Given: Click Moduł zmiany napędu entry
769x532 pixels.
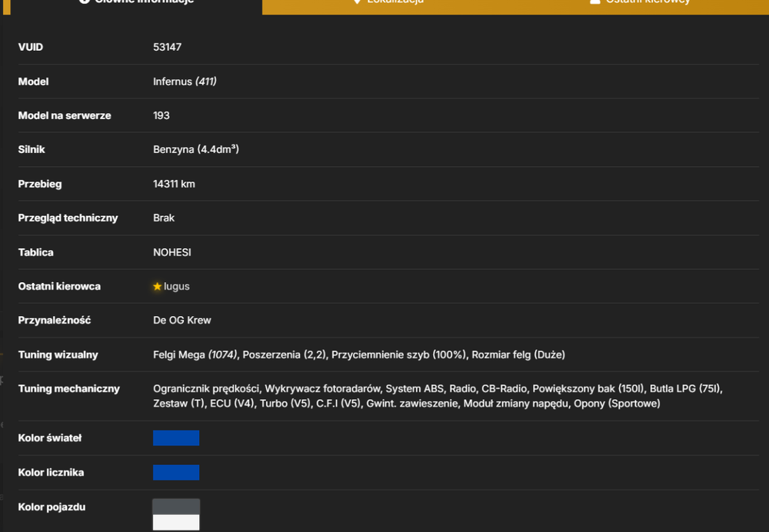Looking at the screenshot, I should 515,404.
